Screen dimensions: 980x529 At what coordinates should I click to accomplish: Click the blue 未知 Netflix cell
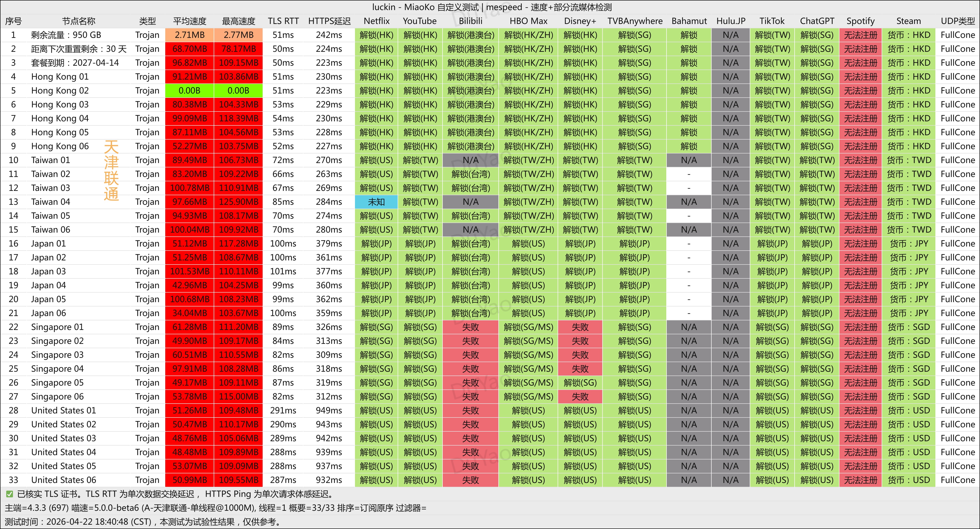pos(376,202)
